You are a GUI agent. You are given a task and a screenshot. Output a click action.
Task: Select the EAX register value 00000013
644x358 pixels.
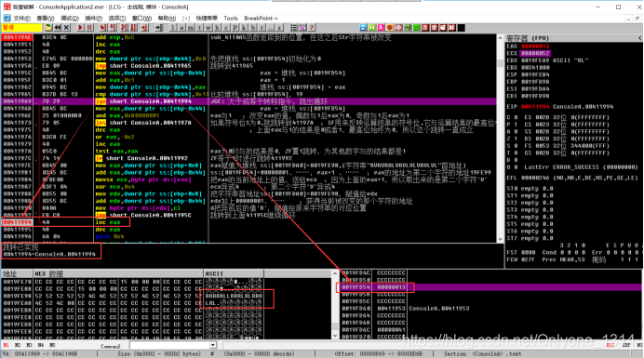coord(535,46)
